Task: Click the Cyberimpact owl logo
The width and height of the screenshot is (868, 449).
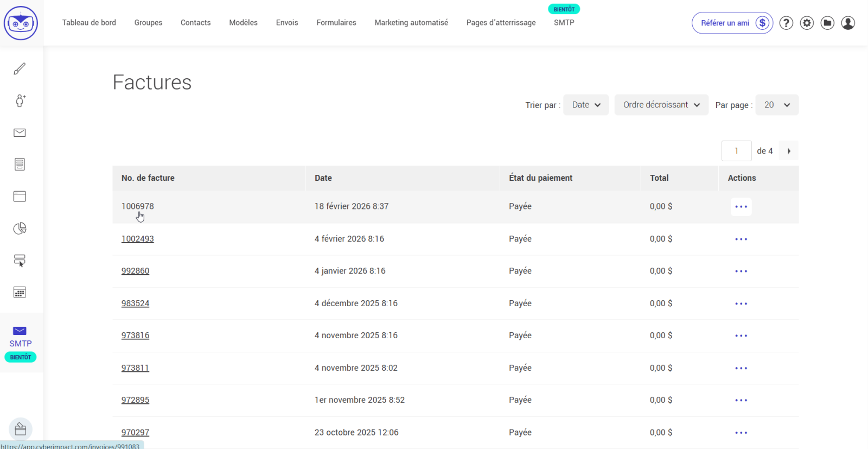Action: point(21,23)
